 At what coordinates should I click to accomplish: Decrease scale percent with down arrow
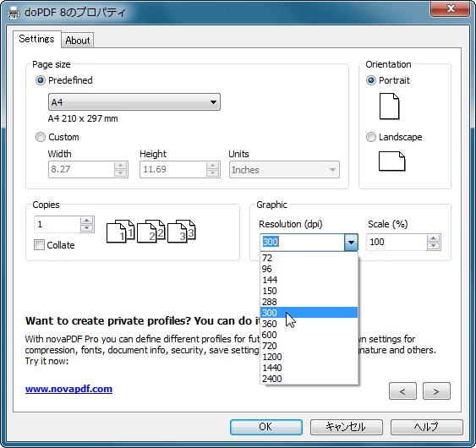434,246
